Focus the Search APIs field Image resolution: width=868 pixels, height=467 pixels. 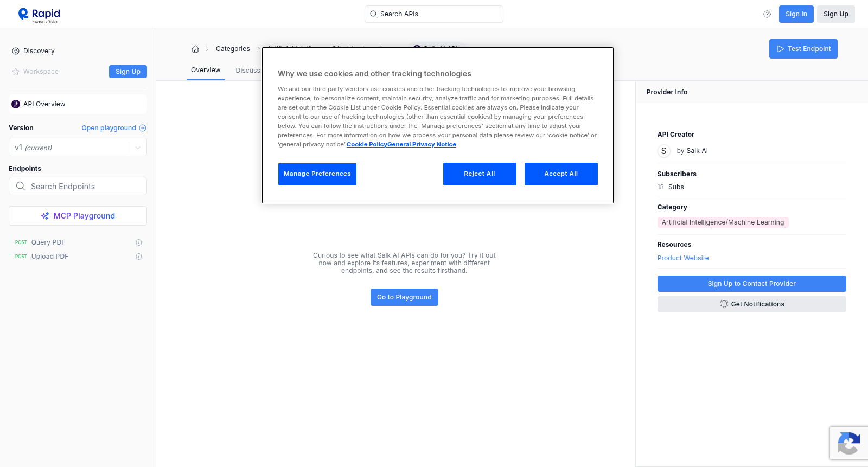point(434,14)
